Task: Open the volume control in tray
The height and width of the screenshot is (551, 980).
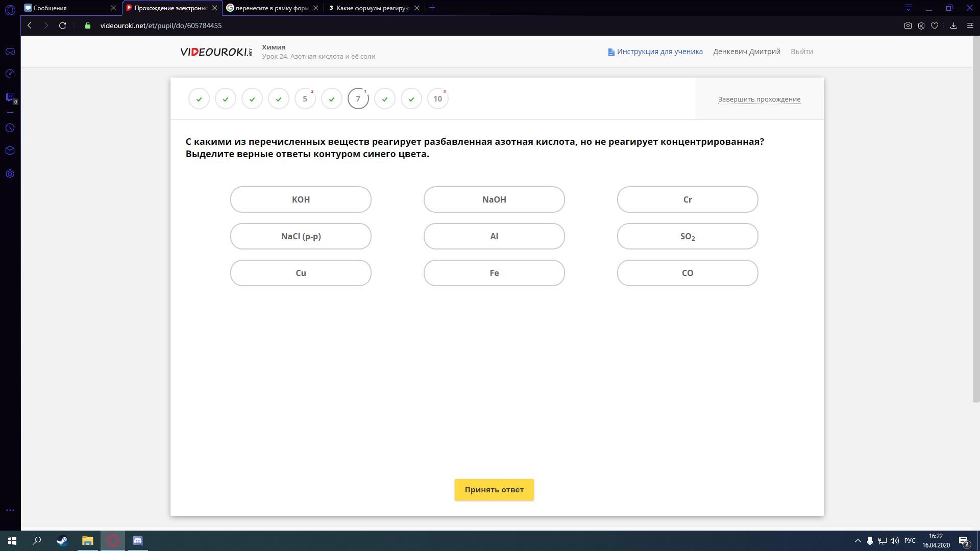Action: pyautogui.click(x=894, y=541)
